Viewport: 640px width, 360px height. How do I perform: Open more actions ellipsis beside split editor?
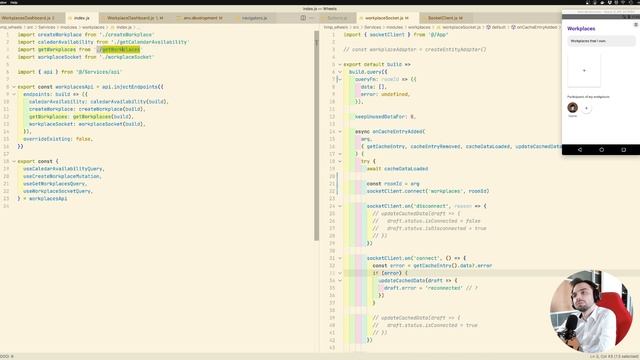tap(311, 18)
